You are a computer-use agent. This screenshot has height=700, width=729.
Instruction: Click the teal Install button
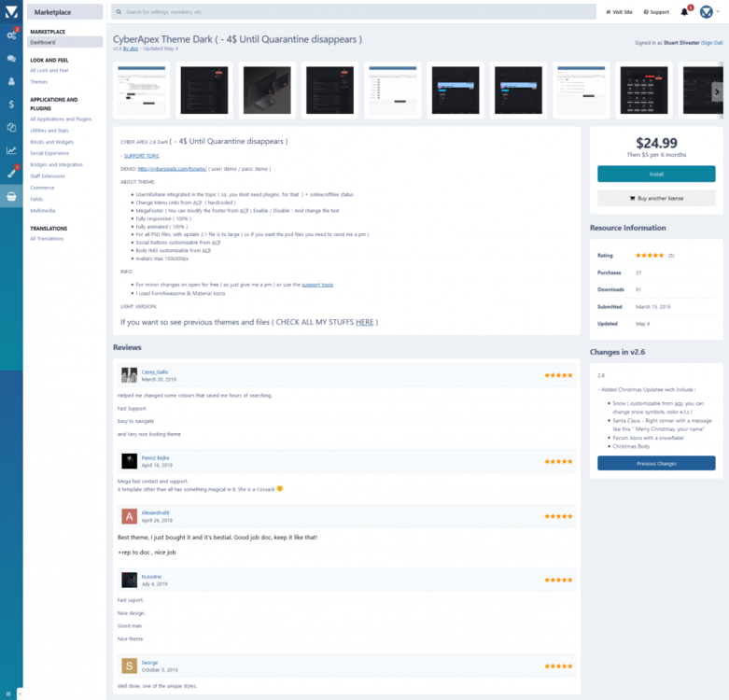point(656,174)
